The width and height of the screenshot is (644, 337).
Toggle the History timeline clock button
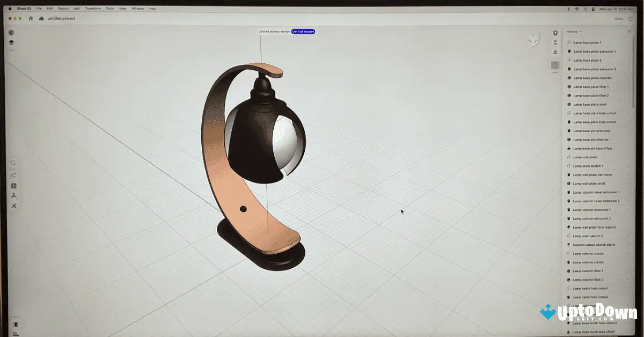click(x=555, y=65)
